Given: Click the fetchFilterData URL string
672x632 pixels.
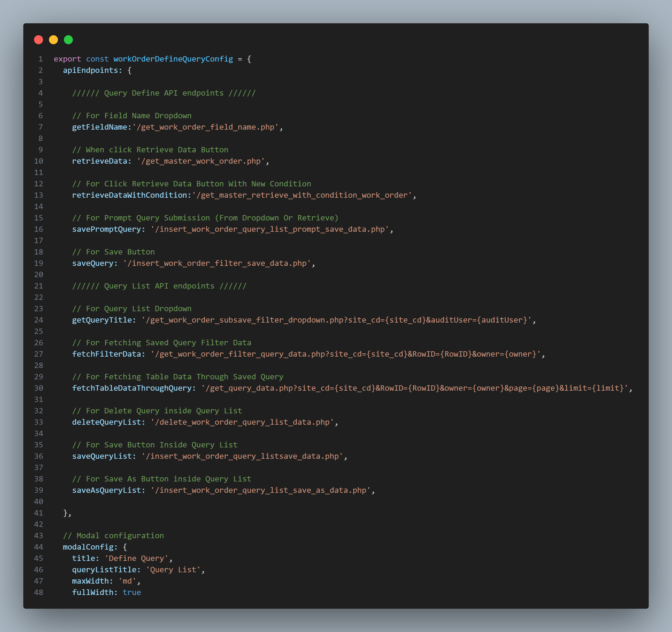Looking at the screenshot, I should click(x=346, y=354).
